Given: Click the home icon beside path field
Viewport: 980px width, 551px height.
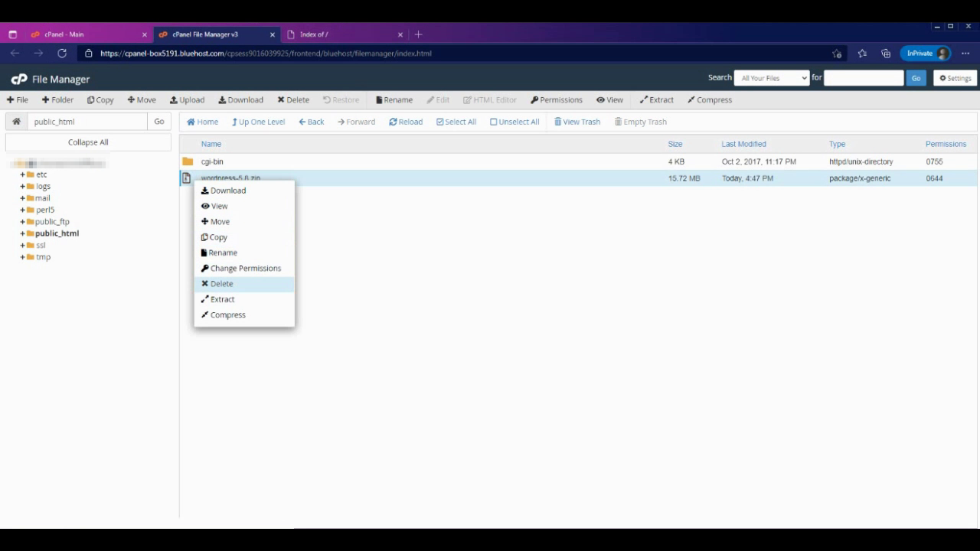Looking at the screenshot, I should [16, 122].
